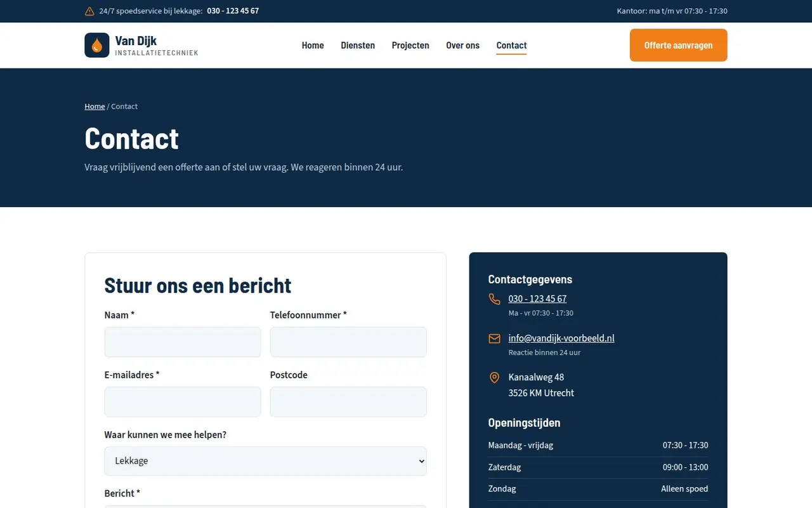Click the 'Kantoor: ma t/m vr 07:30 - 17:30' text

point(672,11)
